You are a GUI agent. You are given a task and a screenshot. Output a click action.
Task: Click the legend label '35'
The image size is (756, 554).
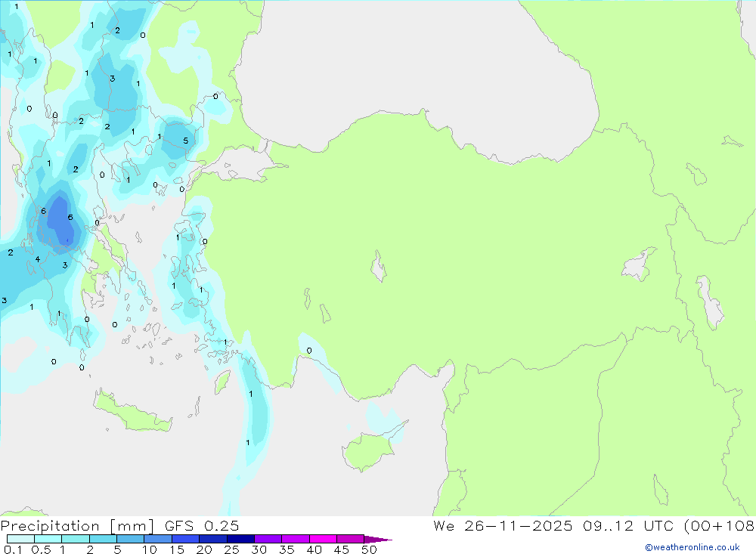287,549
